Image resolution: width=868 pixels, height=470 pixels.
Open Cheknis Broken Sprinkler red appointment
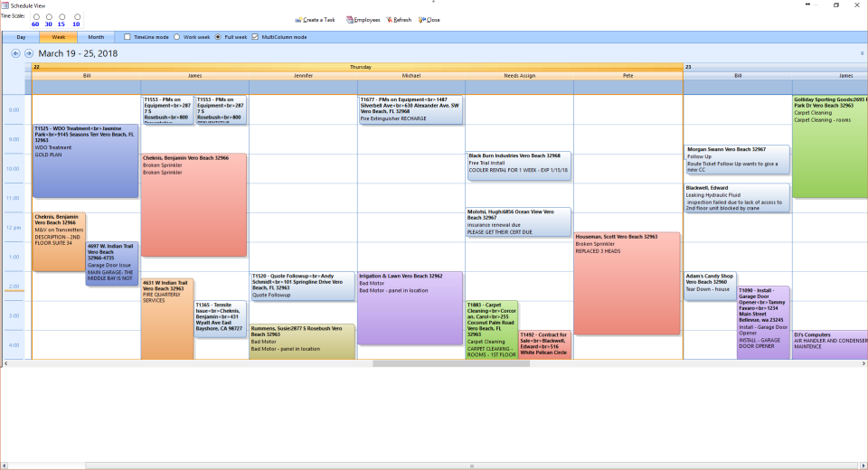tap(193, 205)
